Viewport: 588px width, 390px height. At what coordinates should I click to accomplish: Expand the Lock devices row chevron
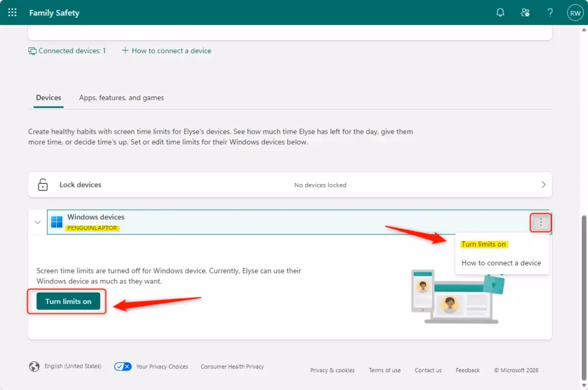543,185
